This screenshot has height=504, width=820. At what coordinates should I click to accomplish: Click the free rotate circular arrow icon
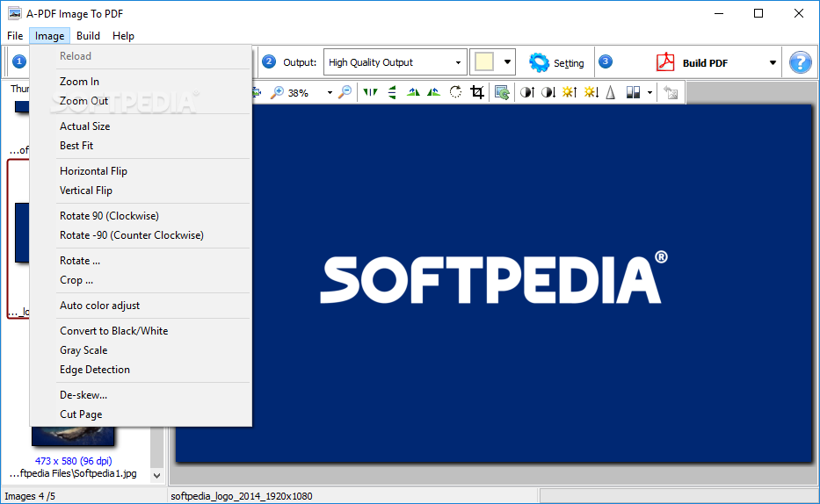(x=455, y=92)
